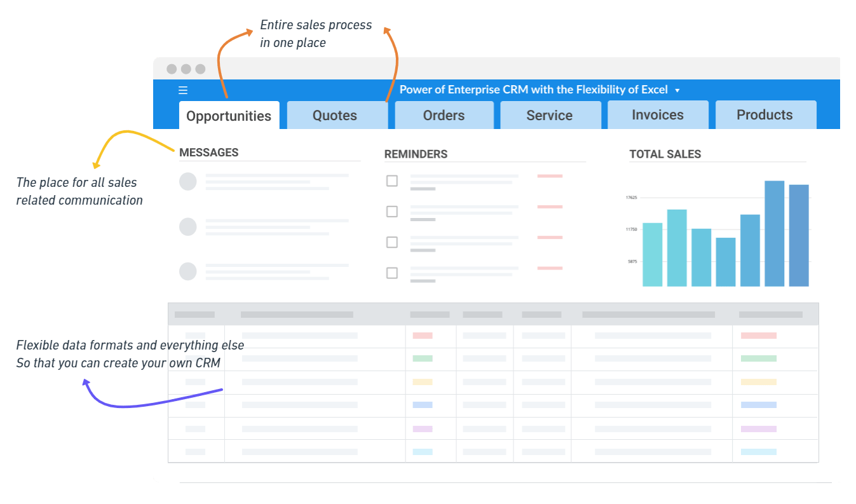Go to the Service tab
Screen dimensions: 856x504
(x=550, y=115)
